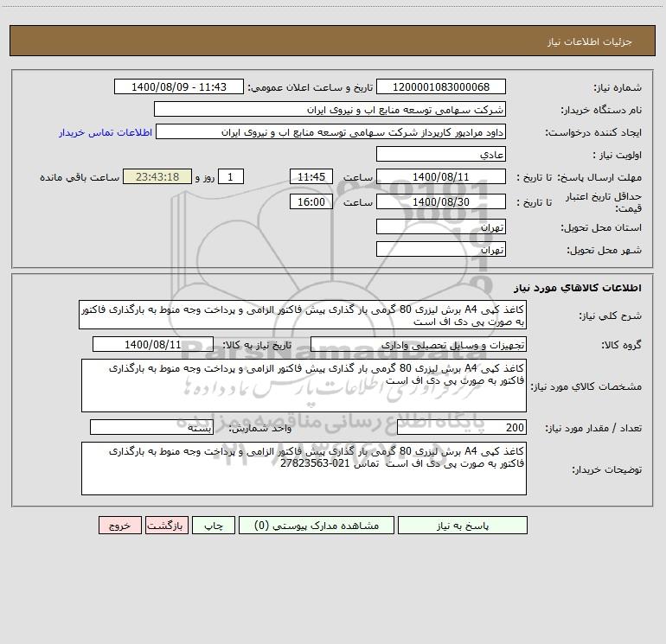Click 'ساعت باقی مانده' label
Viewport: 666px width, 644px height.
(80, 177)
